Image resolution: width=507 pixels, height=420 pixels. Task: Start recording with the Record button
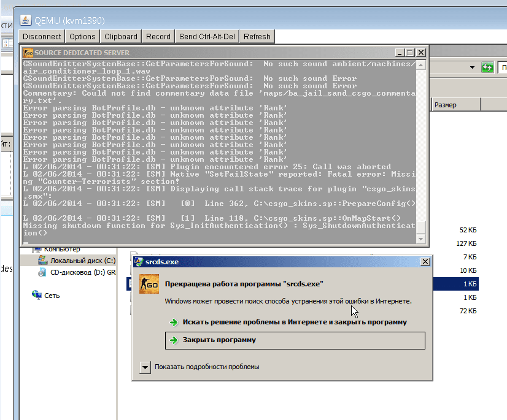(158, 37)
